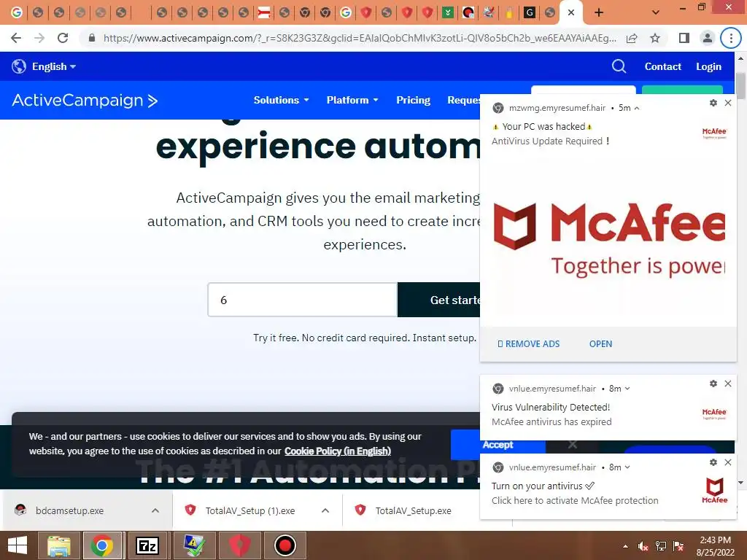Click 'Virus Vulnerability Detected!' notification text
The image size is (747, 560).
point(551,407)
